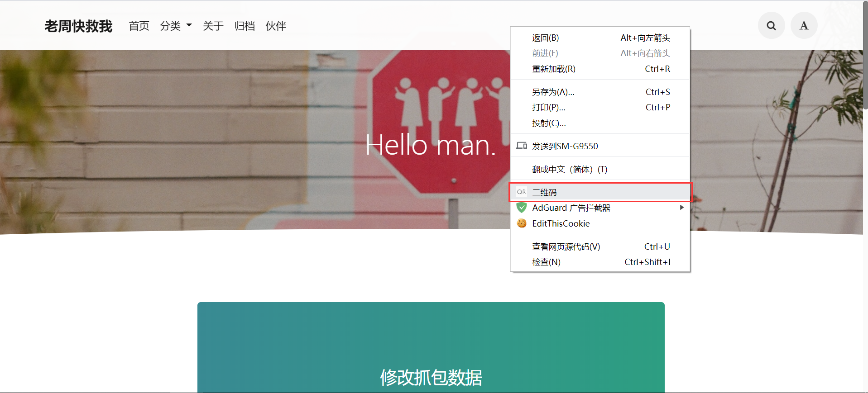This screenshot has width=868, height=393.
Task: Select 打印(P)... menu entry
Action: coord(600,108)
